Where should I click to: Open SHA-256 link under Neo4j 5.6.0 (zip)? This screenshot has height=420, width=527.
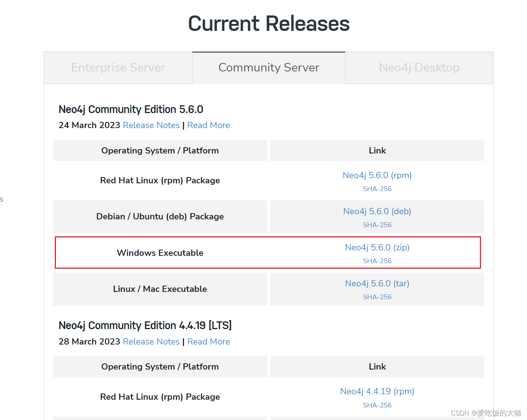pos(377,261)
